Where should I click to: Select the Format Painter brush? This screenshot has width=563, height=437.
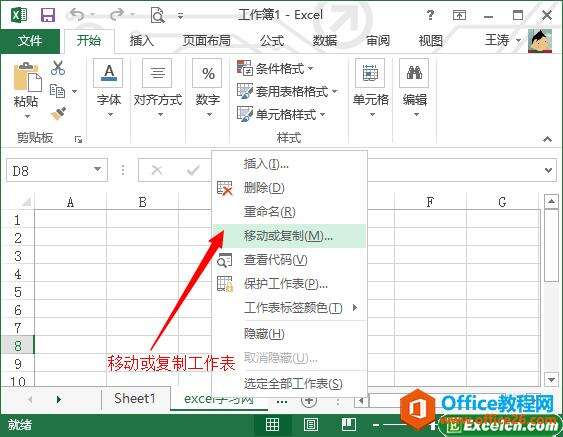58,113
